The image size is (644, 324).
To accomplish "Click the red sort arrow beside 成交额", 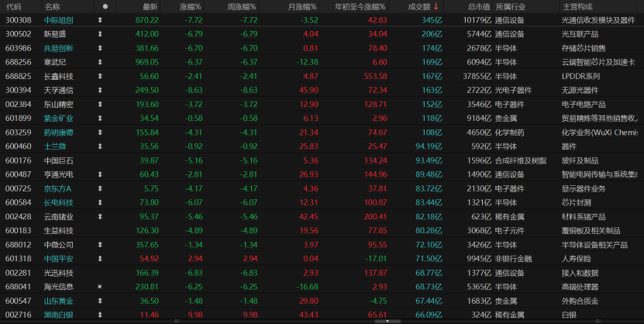I will (436, 6).
